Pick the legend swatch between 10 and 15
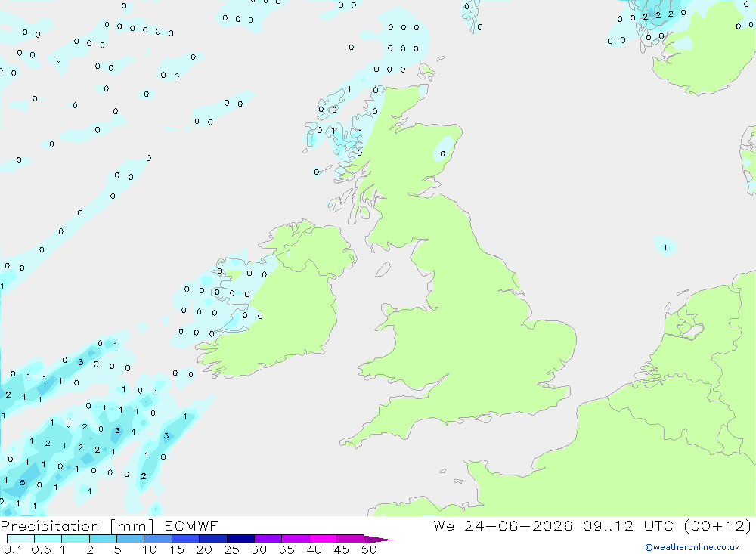The width and height of the screenshot is (756, 554). (x=158, y=539)
